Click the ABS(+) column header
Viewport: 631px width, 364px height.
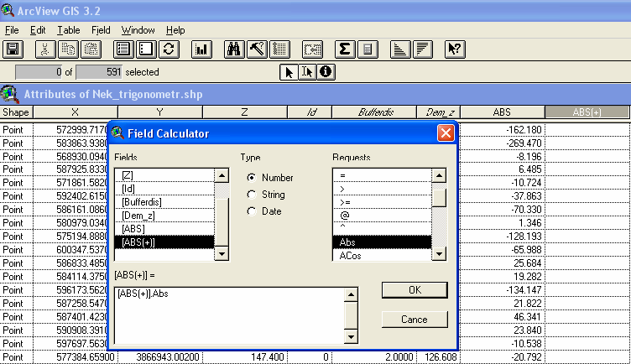(x=587, y=112)
